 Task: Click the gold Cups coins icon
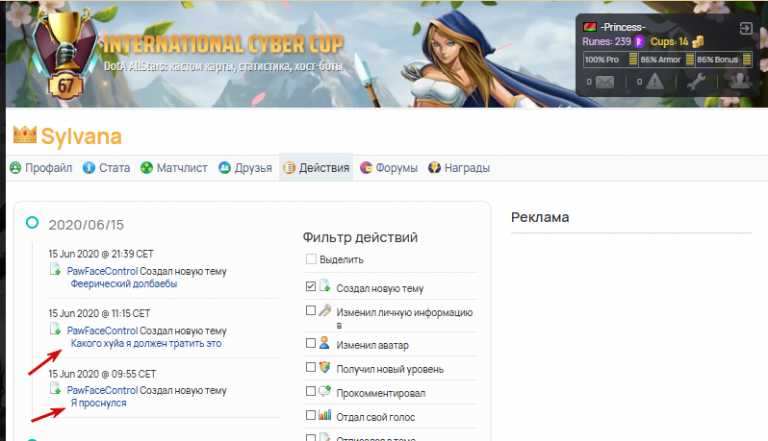[697, 42]
